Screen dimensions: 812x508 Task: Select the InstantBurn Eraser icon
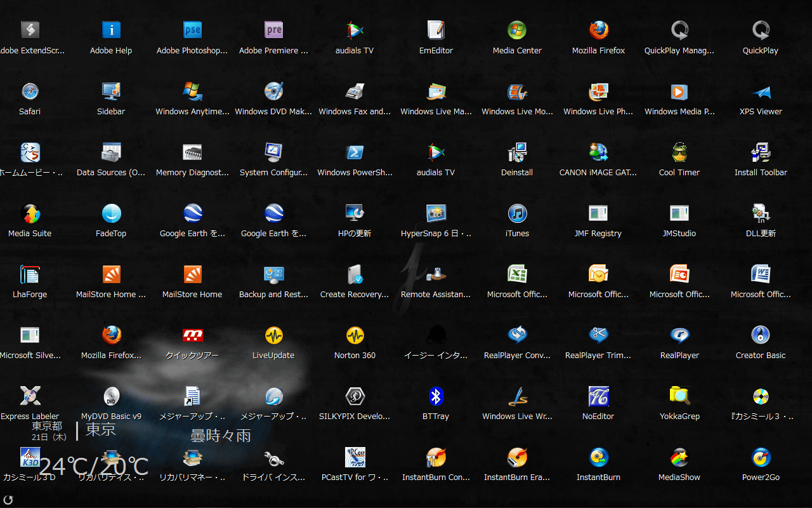517,457
